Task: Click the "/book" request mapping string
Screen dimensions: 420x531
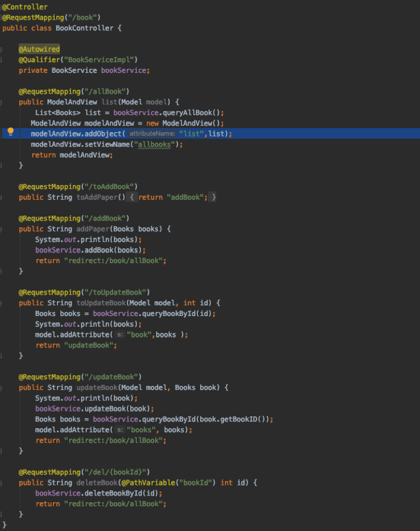Action: click(82, 17)
